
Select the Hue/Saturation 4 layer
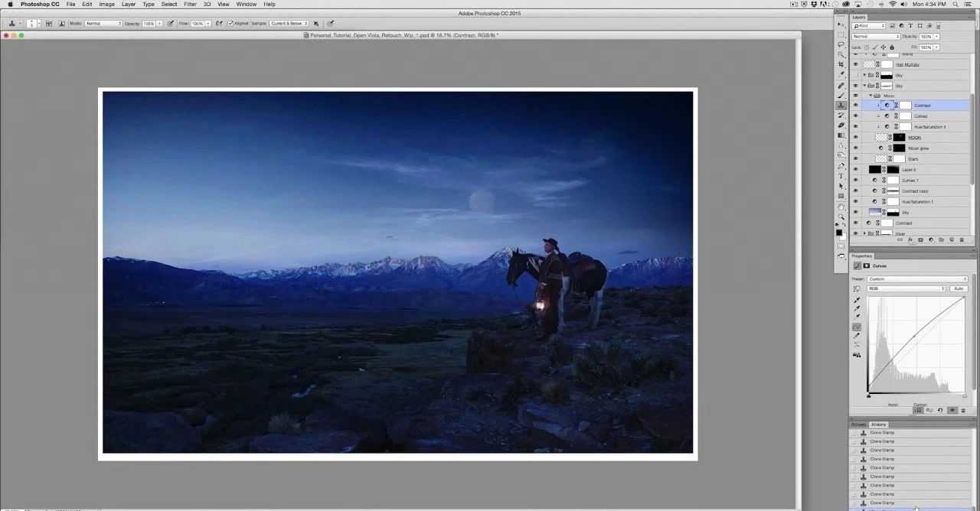(x=930, y=127)
